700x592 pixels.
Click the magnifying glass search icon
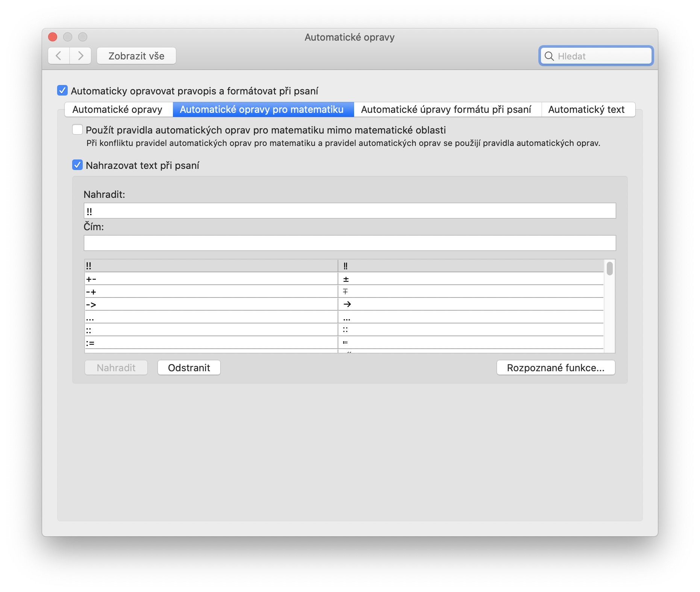tap(549, 56)
